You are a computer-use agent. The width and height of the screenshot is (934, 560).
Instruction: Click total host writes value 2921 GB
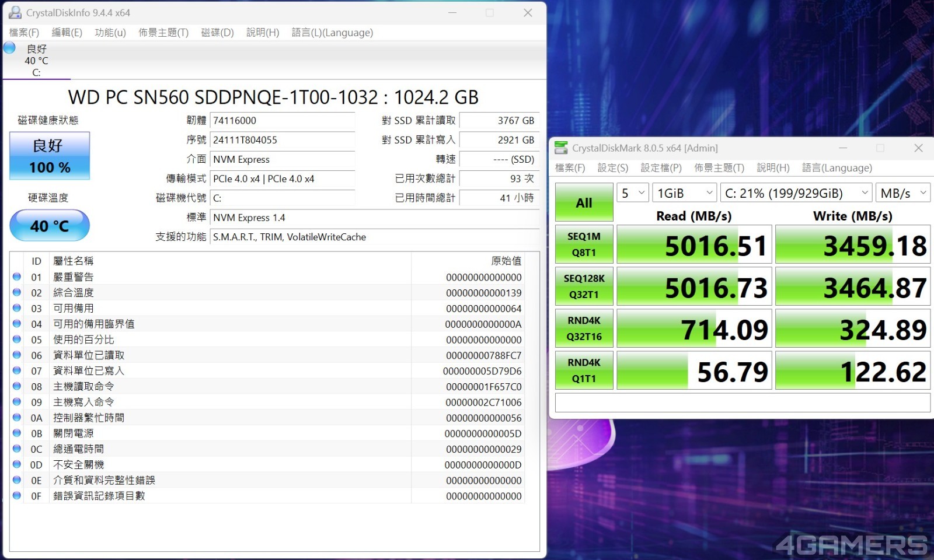point(499,140)
